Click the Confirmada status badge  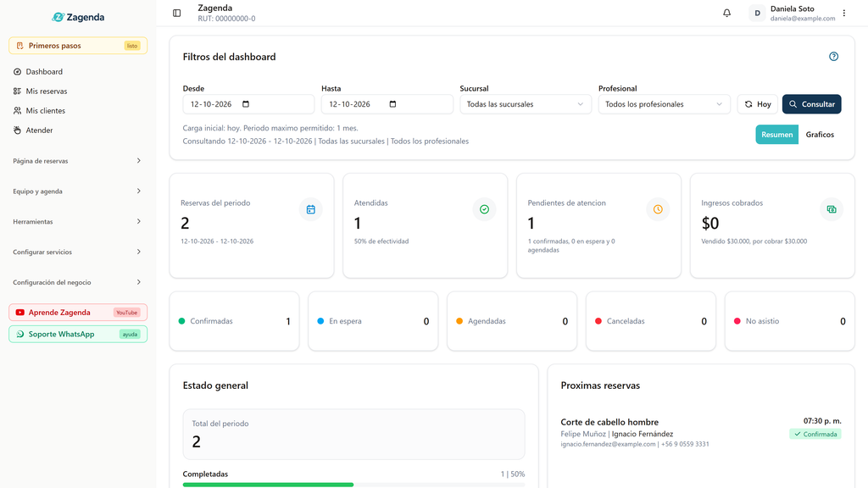[815, 435]
